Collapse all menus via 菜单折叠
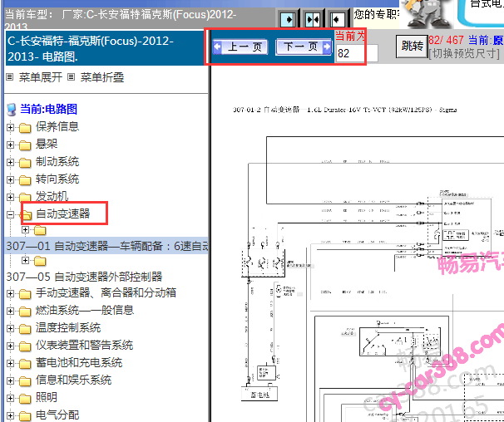This screenshot has width=504, height=422. click(102, 77)
